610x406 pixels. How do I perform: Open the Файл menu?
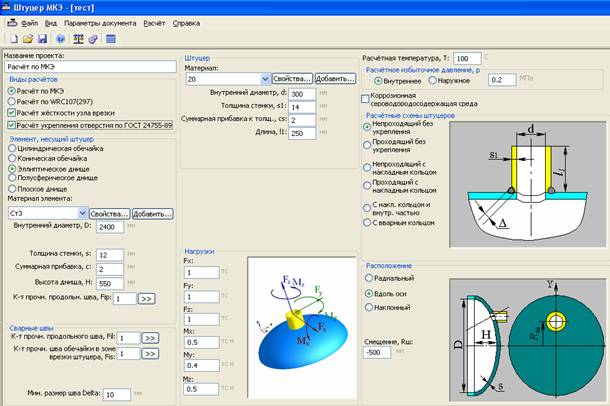tap(30, 23)
